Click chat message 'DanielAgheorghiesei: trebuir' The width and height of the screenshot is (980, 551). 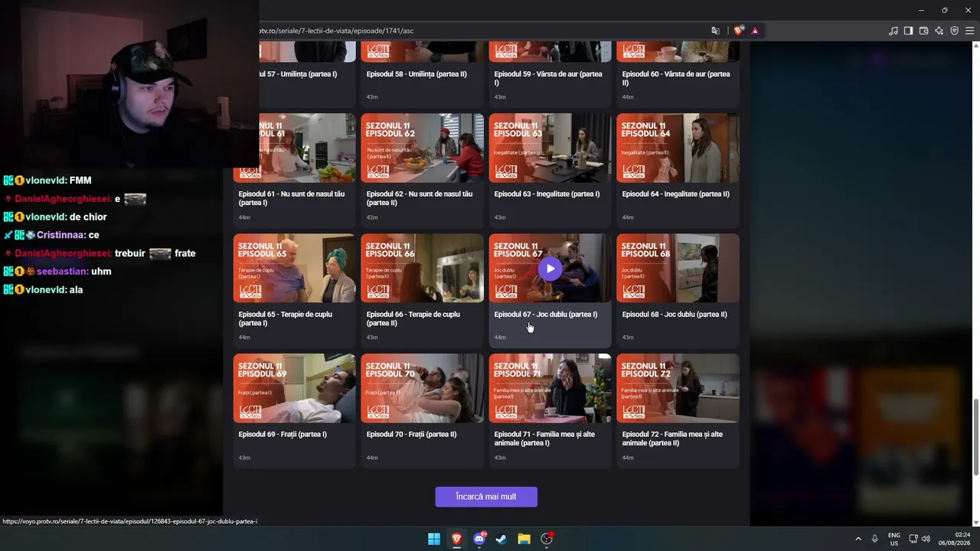(100, 253)
